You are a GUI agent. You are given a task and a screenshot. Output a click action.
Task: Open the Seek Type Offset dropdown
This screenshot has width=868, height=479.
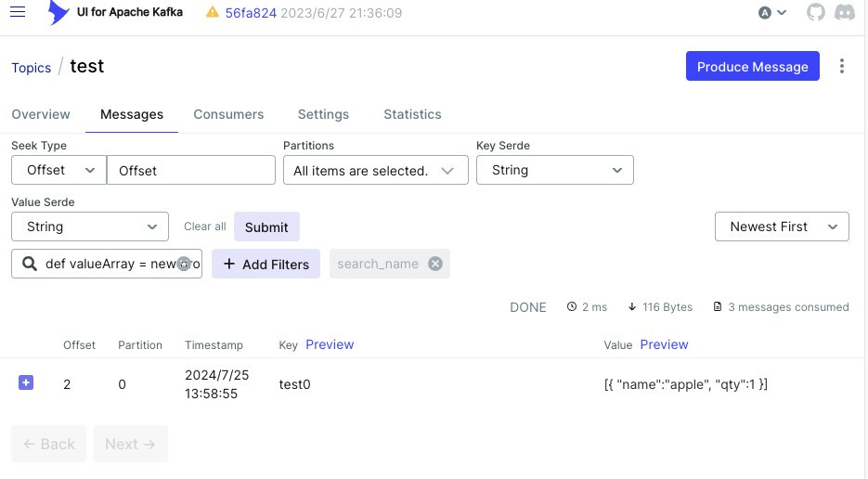[x=58, y=170]
